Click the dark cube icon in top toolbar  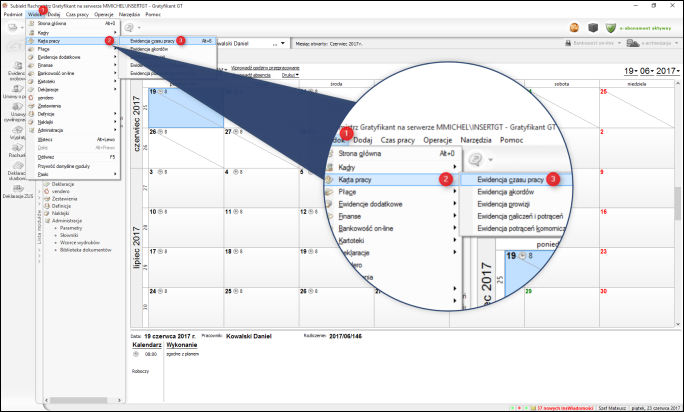(593, 27)
